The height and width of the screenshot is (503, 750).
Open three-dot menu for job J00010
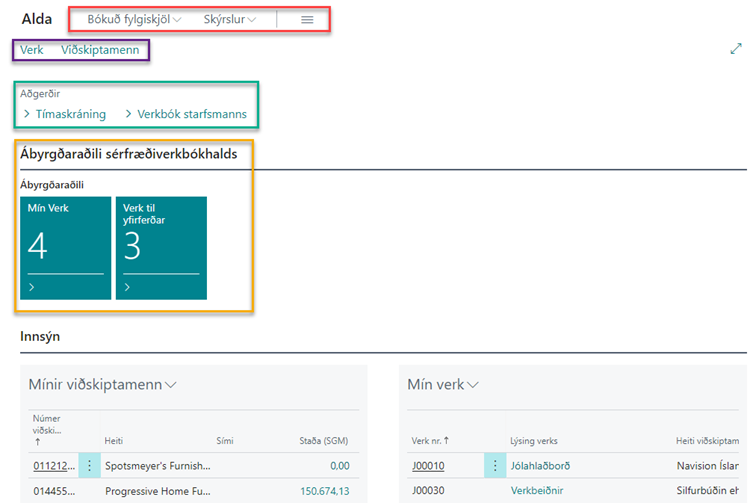click(x=496, y=465)
